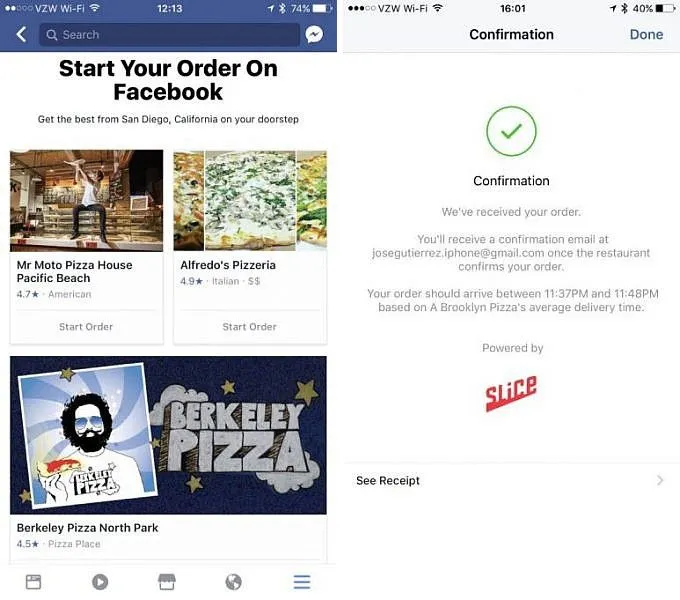Viewport: 680px width, 600px height.
Task: Expand the See Receipt chevron arrow
Action: point(660,480)
